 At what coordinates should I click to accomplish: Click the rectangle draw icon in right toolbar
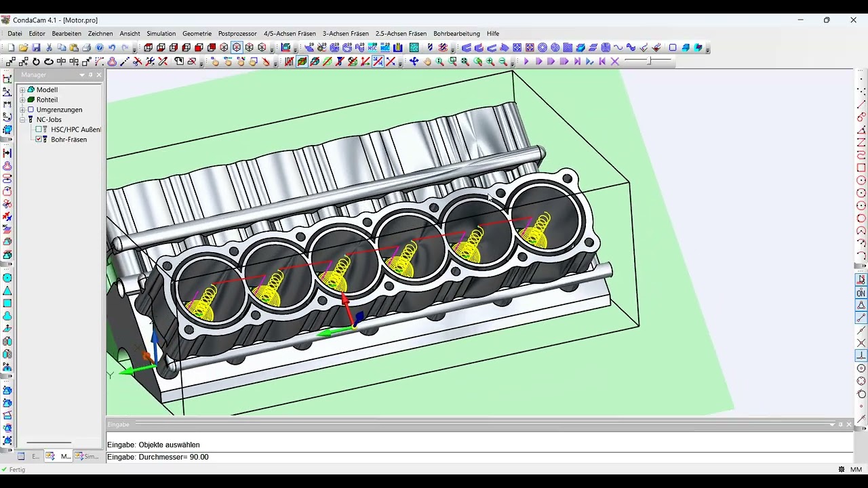861,167
